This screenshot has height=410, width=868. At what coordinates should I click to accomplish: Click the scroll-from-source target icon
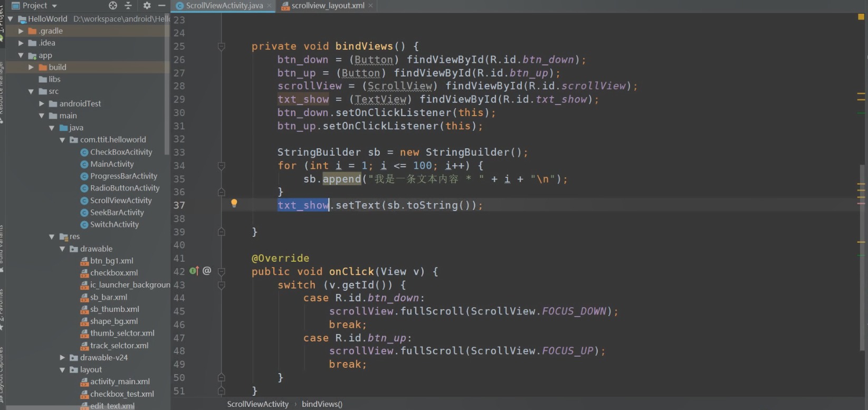coord(113,5)
